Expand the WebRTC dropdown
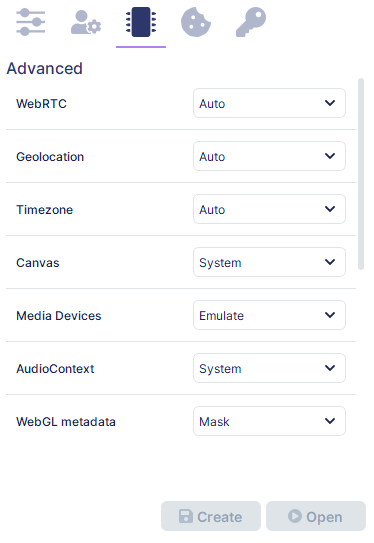 point(269,103)
